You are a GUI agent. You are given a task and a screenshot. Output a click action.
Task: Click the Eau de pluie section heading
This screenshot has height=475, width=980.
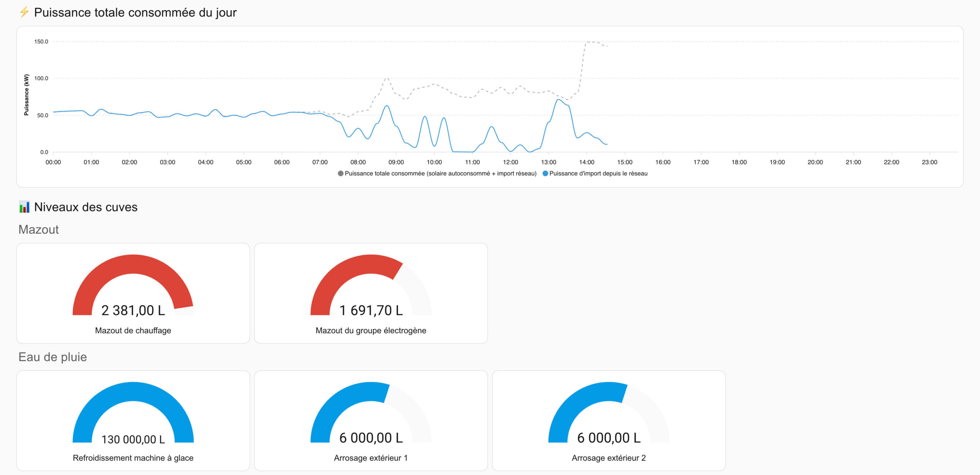click(53, 357)
